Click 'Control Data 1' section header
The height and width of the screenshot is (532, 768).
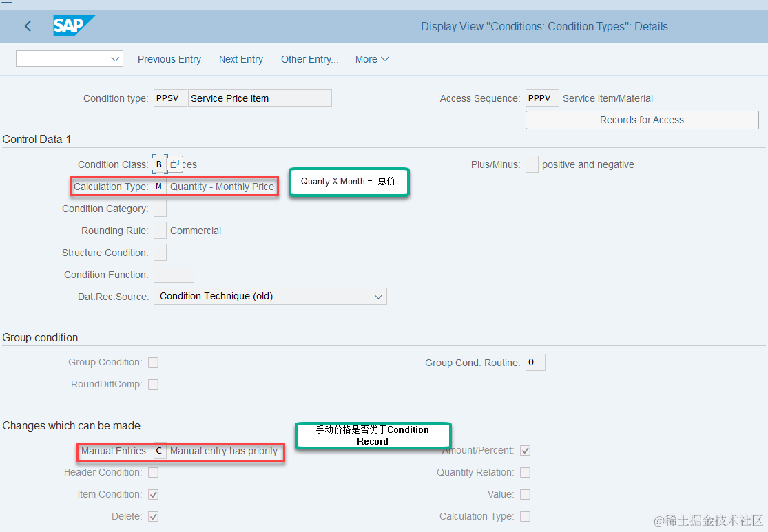point(37,140)
